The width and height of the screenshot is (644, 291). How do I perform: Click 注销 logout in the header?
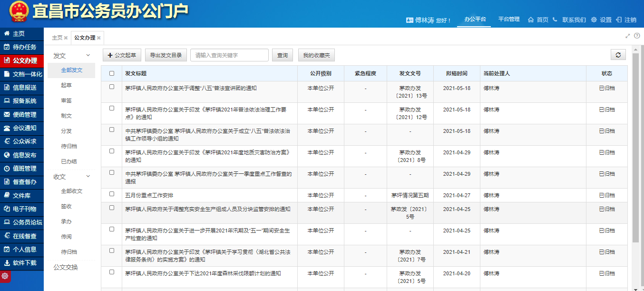click(x=626, y=20)
